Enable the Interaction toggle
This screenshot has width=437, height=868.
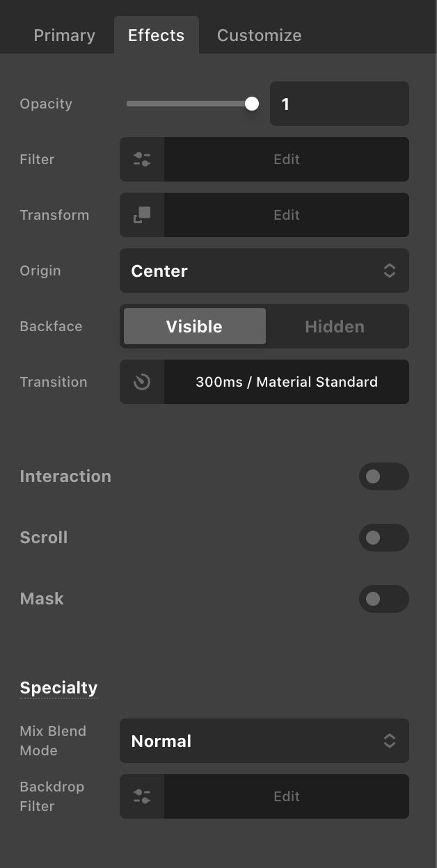pyautogui.click(x=383, y=476)
